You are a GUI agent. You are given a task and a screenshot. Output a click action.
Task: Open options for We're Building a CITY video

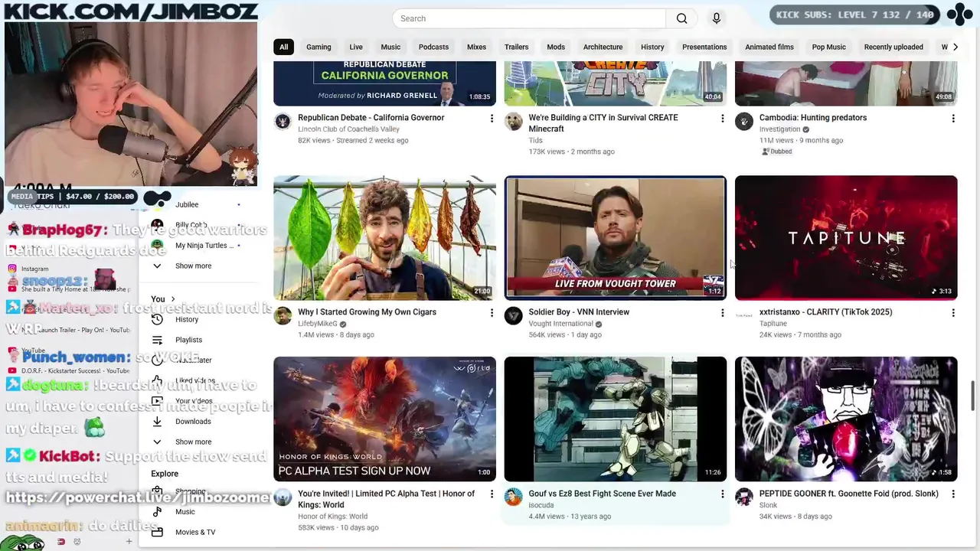click(x=722, y=119)
